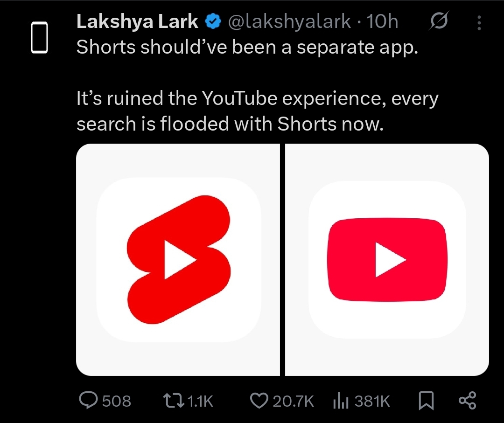Viewport: 504px width, 423px height.
Task: Tap the Grok slashed-circle icon
Action: pos(439,21)
